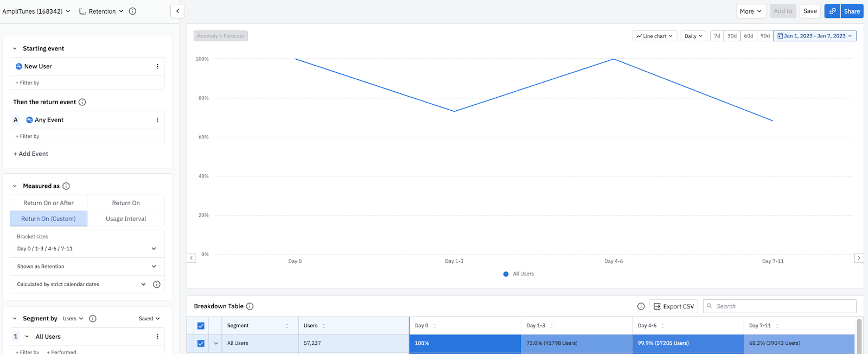Screen dimensions: 868x354
Task: Open the New User event options menu
Action: pyautogui.click(x=157, y=67)
